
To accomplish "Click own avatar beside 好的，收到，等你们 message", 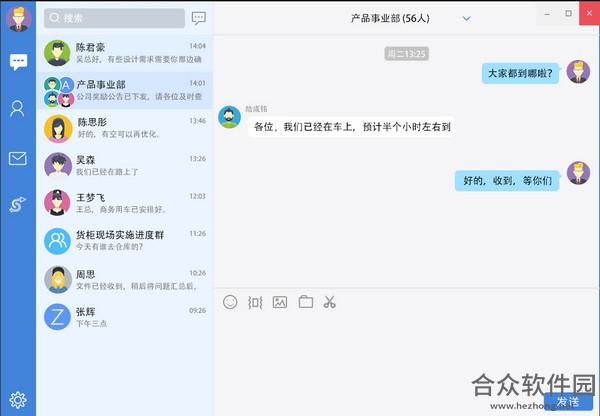I will tap(578, 173).
